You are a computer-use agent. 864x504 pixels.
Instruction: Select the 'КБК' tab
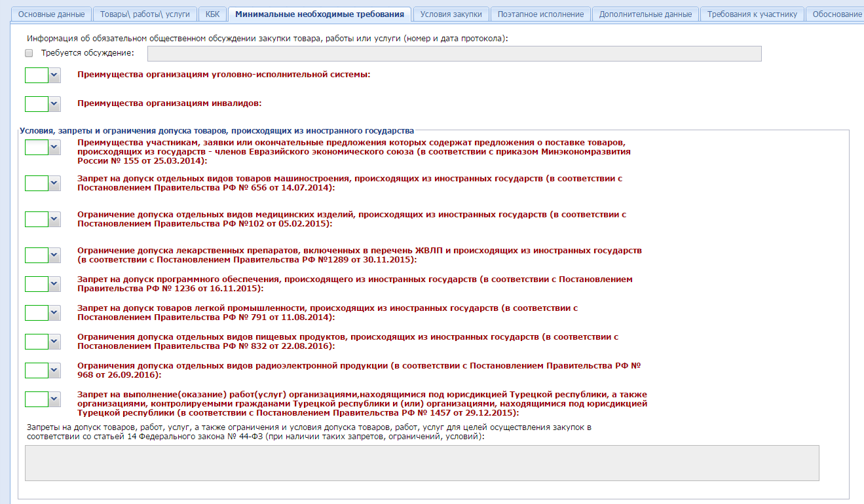tap(212, 14)
